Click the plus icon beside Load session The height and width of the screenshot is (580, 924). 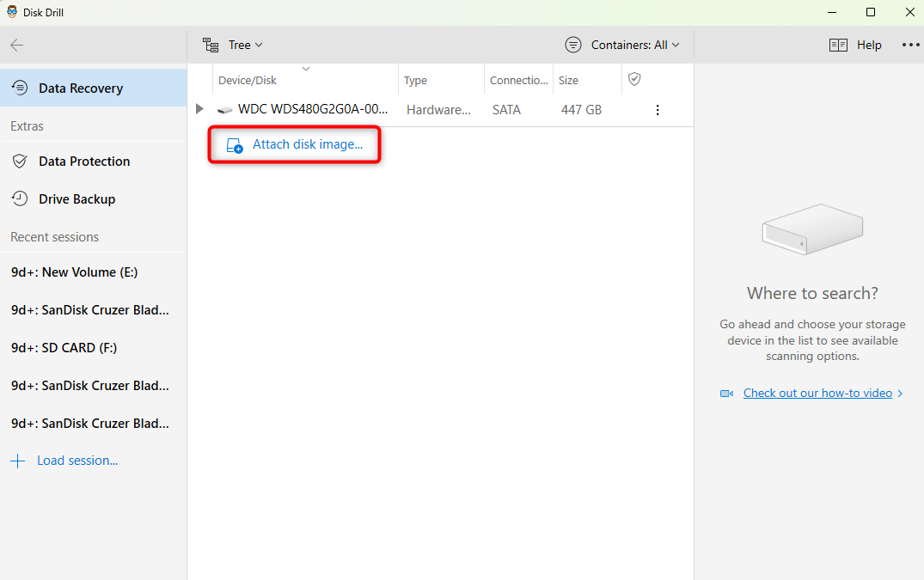18,461
